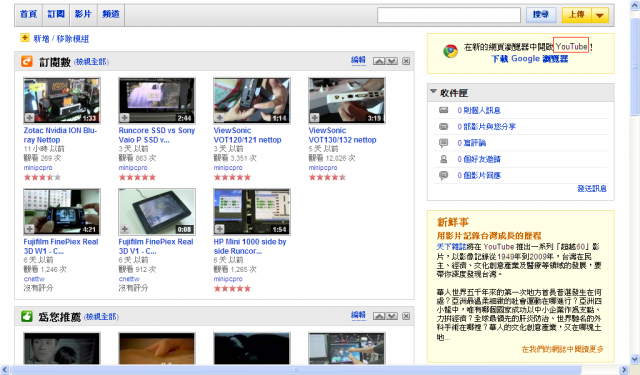
Task: Open 用影片記錄台灣成長的歷程 headline
Action: tap(489, 235)
